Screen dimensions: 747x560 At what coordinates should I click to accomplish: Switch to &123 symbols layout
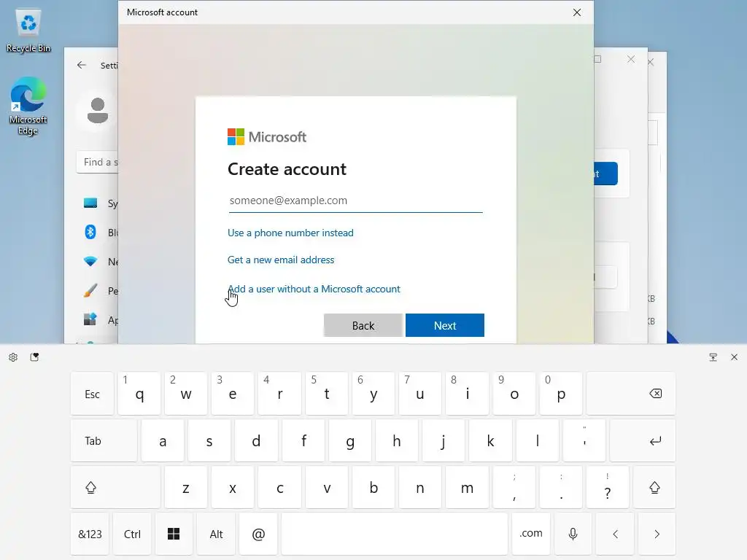pyautogui.click(x=90, y=534)
